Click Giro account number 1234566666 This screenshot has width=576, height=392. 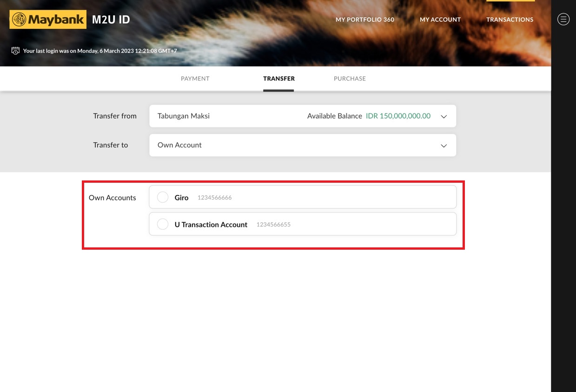pyautogui.click(x=214, y=198)
